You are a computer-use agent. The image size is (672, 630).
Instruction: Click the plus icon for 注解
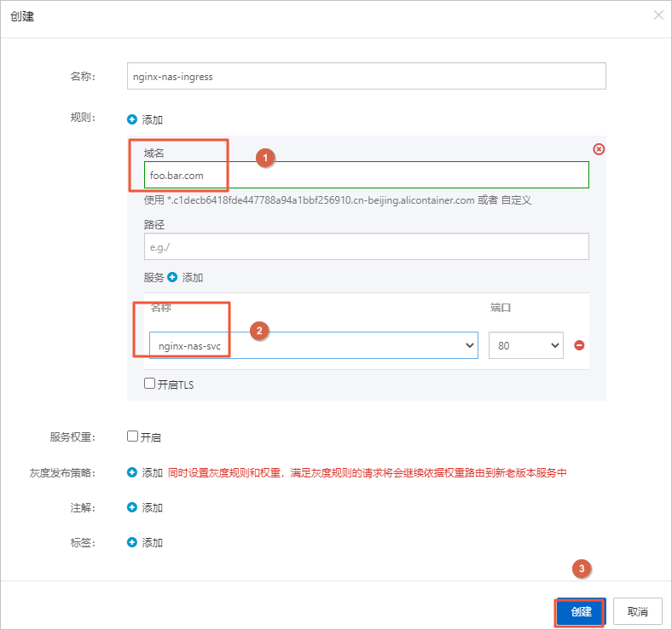click(x=132, y=507)
